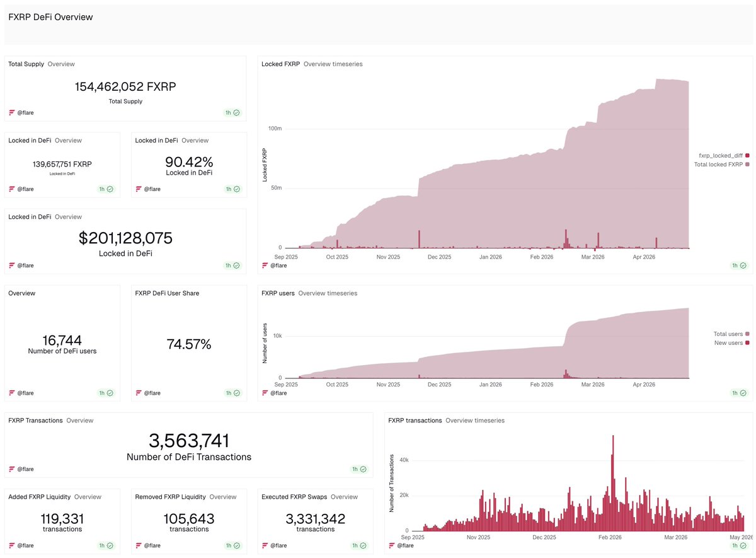Viewport: 756px width, 558px height.
Task: Open @flare link under FXRP users chart
Action: pyautogui.click(x=278, y=393)
